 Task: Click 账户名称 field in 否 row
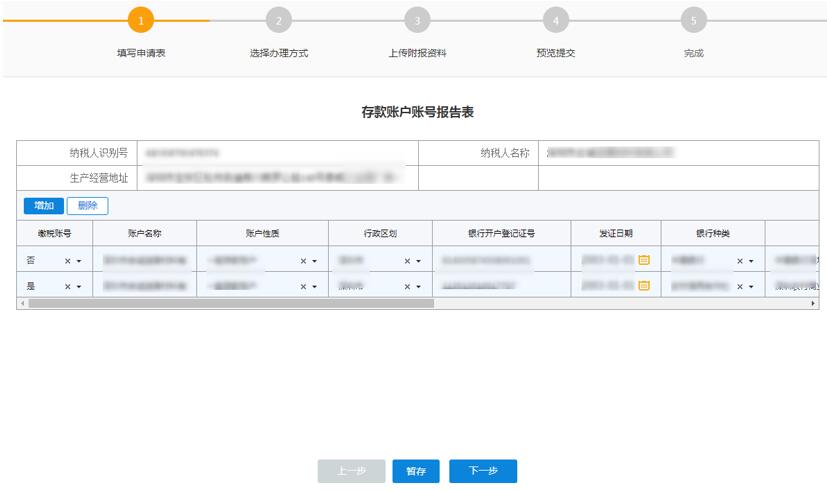tap(145, 260)
